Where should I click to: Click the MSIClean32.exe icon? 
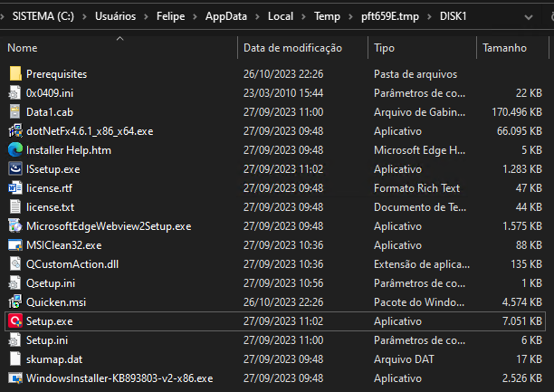click(15, 245)
